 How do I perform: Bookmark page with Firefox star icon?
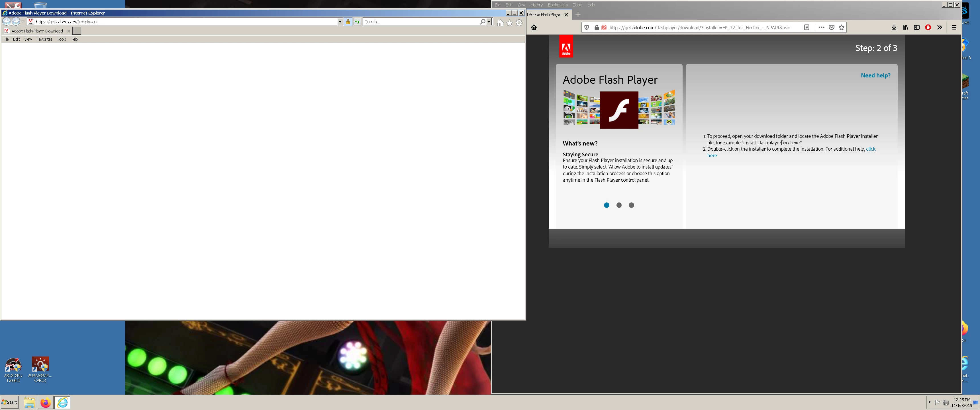point(842,27)
